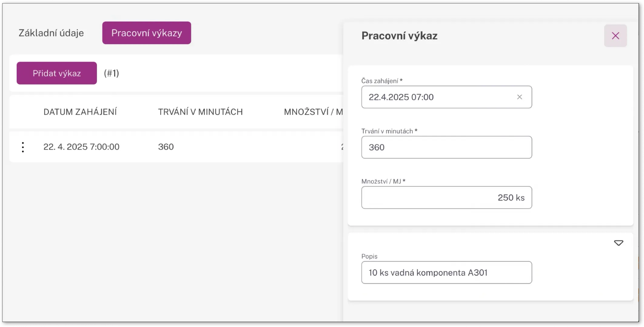Edit the Popis description field
The height and width of the screenshot is (327, 644).
point(446,272)
